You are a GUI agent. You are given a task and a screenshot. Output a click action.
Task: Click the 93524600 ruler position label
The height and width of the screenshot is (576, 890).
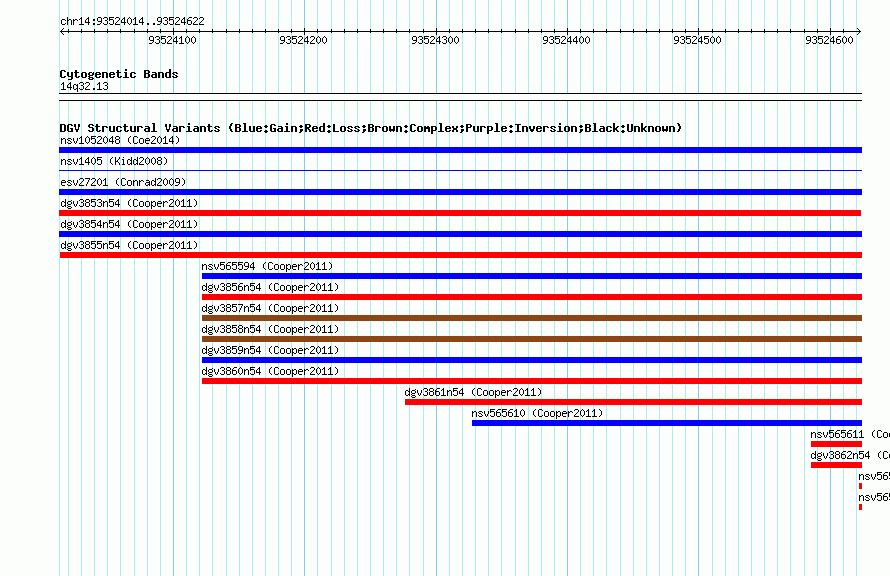pyautogui.click(x=829, y=40)
